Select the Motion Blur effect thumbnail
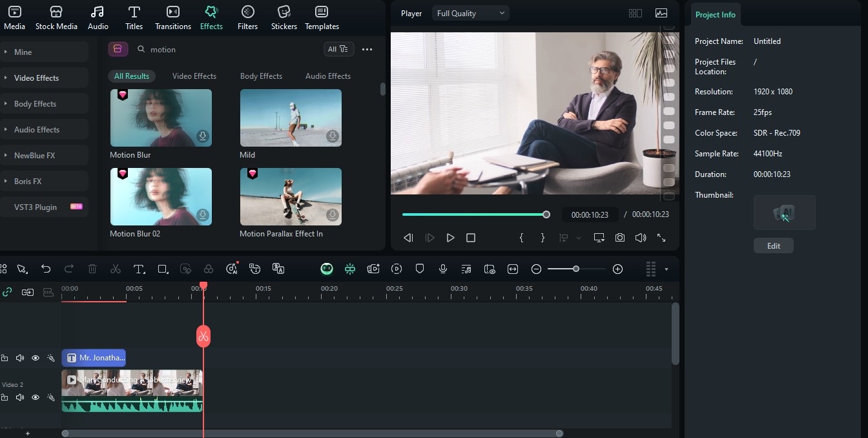This screenshot has height=438, width=868. (161, 118)
